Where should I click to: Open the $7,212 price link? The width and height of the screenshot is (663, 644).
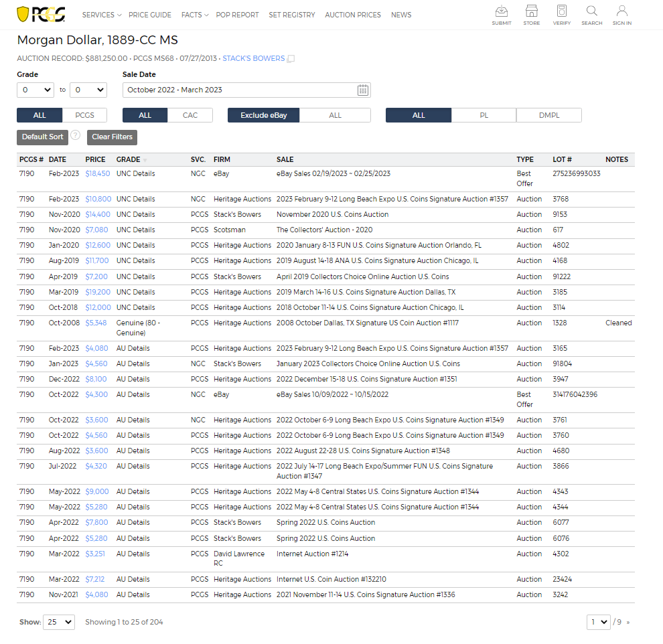94,579
